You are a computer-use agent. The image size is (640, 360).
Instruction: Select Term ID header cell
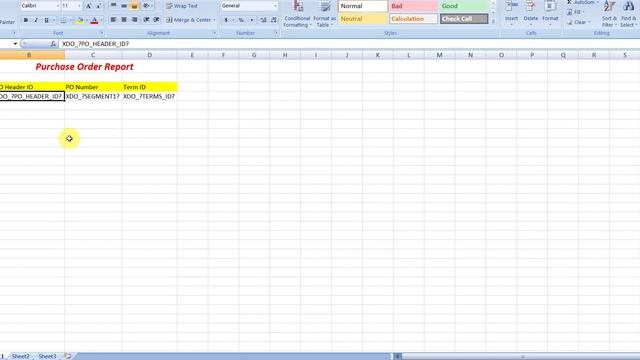point(149,87)
